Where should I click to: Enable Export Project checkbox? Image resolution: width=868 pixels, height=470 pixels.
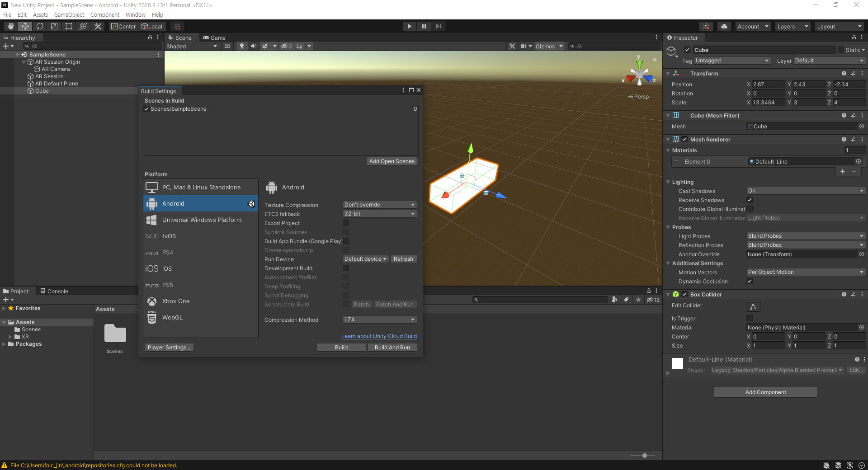coord(346,223)
